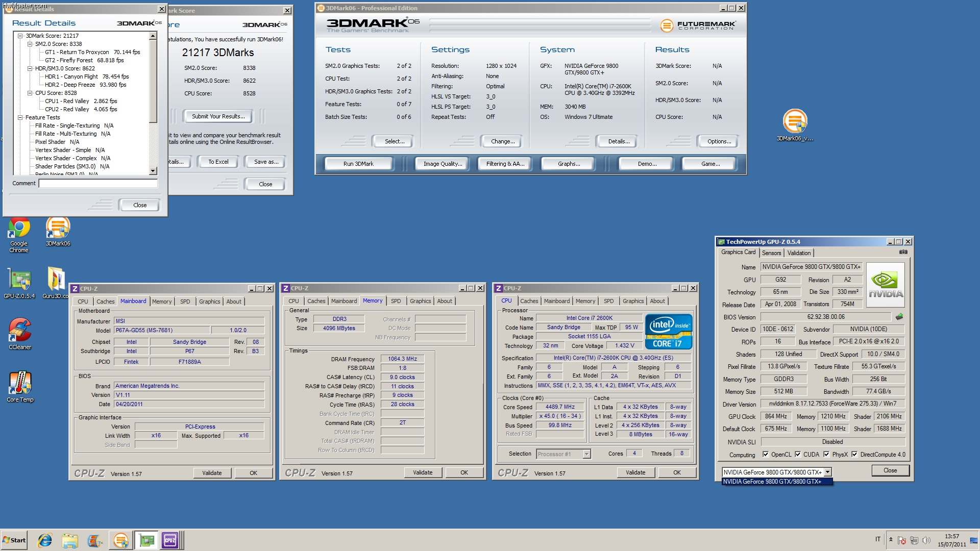Click the network icon in system tray

[x=914, y=540]
